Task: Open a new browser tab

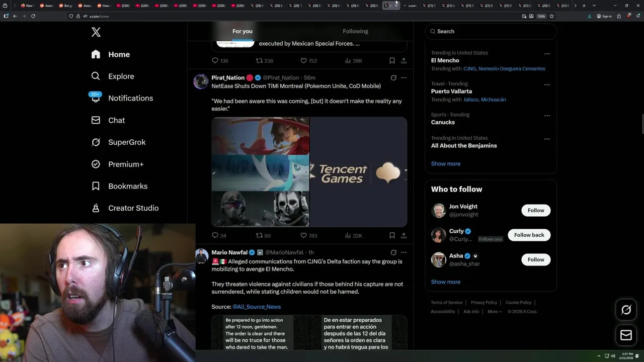Action: click(x=584, y=6)
